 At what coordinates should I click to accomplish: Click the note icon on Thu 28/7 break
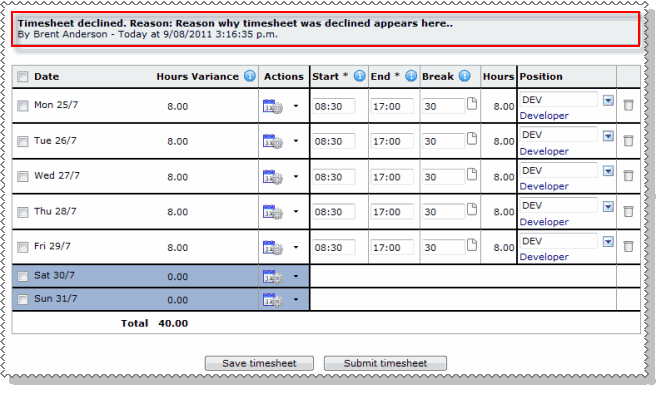pos(472,209)
